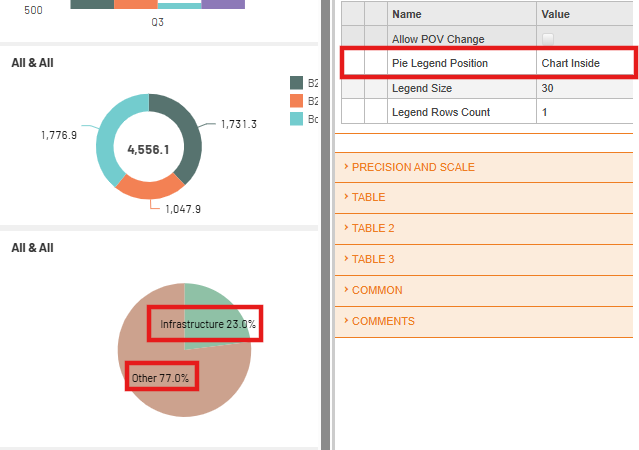Select the teal donut segment 1,776.9

107,139
